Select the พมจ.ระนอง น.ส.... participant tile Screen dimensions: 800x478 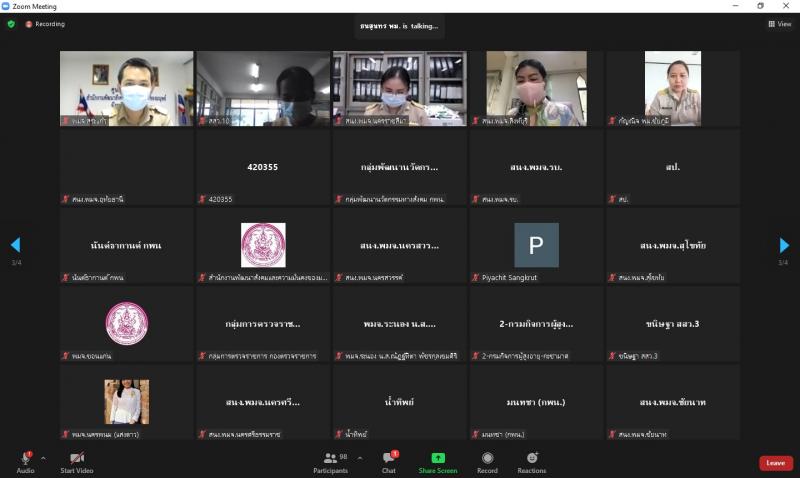400,323
